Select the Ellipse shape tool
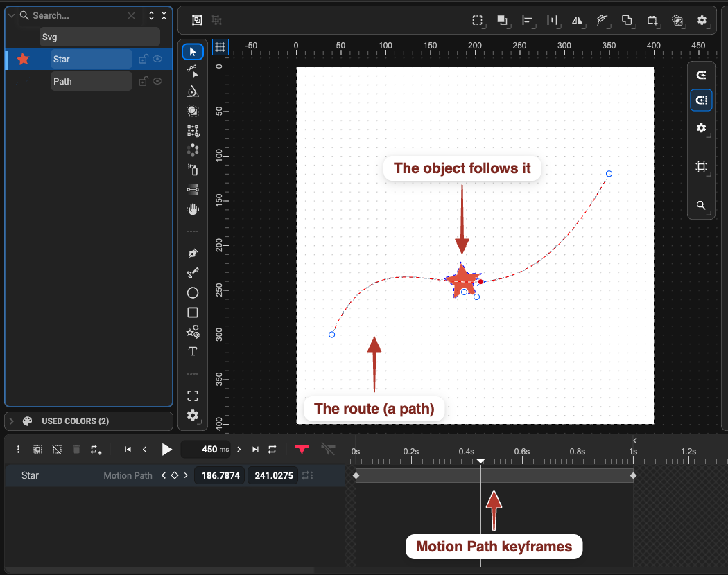The image size is (728, 575). [x=193, y=293]
